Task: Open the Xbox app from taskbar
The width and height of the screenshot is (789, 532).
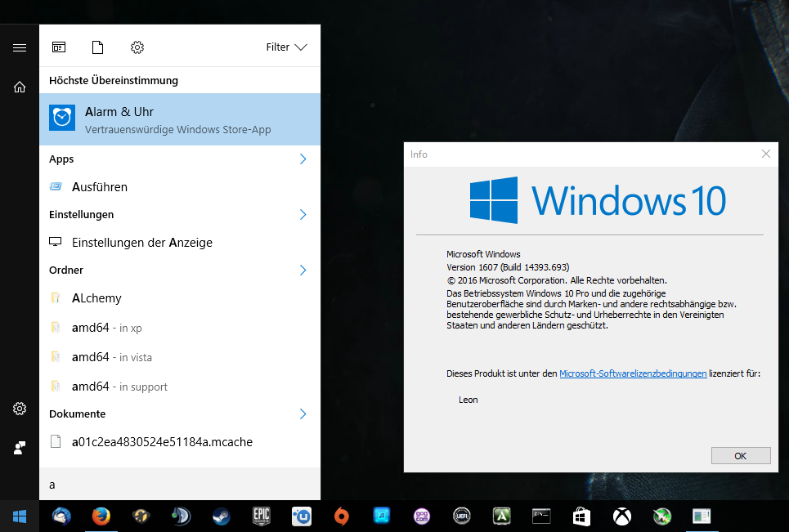Action: [622, 516]
